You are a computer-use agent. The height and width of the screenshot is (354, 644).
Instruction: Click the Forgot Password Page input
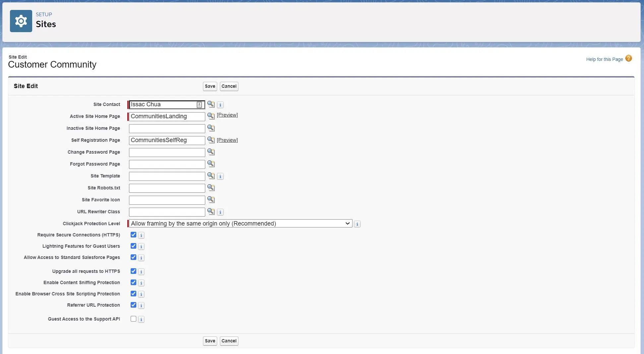point(167,164)
